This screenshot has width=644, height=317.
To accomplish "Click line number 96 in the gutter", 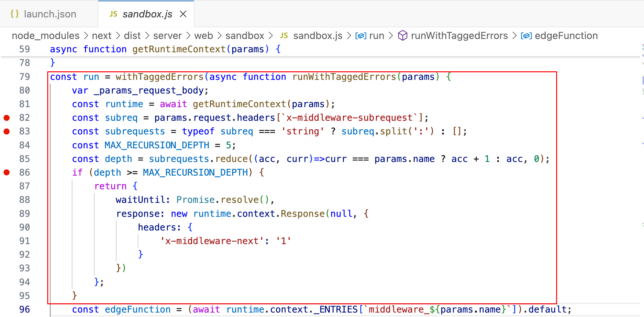I will (24, 309).
